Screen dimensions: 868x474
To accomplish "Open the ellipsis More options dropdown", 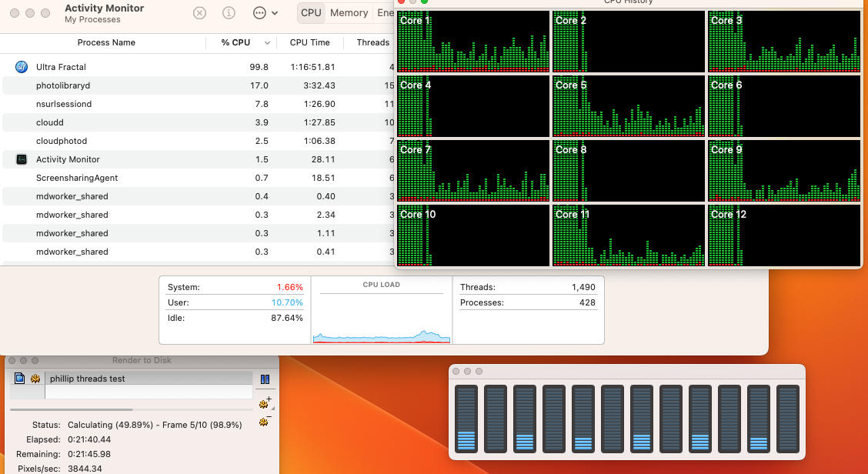I will pos(265,13).
